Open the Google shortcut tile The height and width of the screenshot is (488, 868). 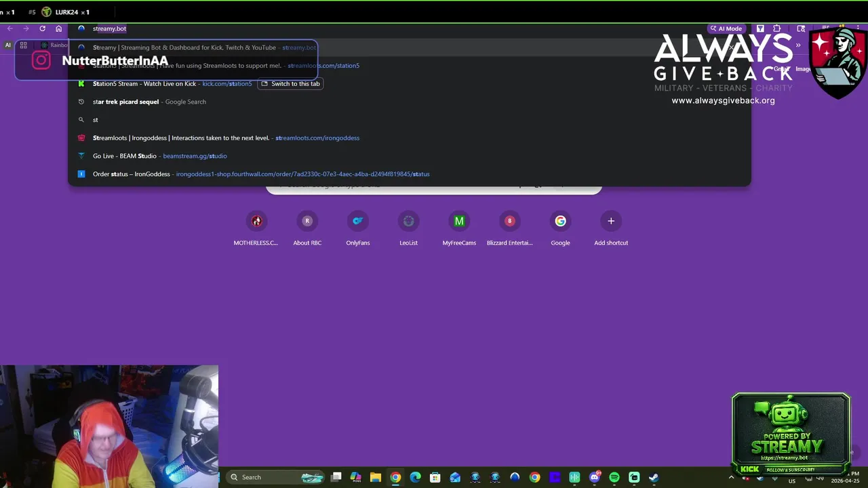click(x=560, y=229)
